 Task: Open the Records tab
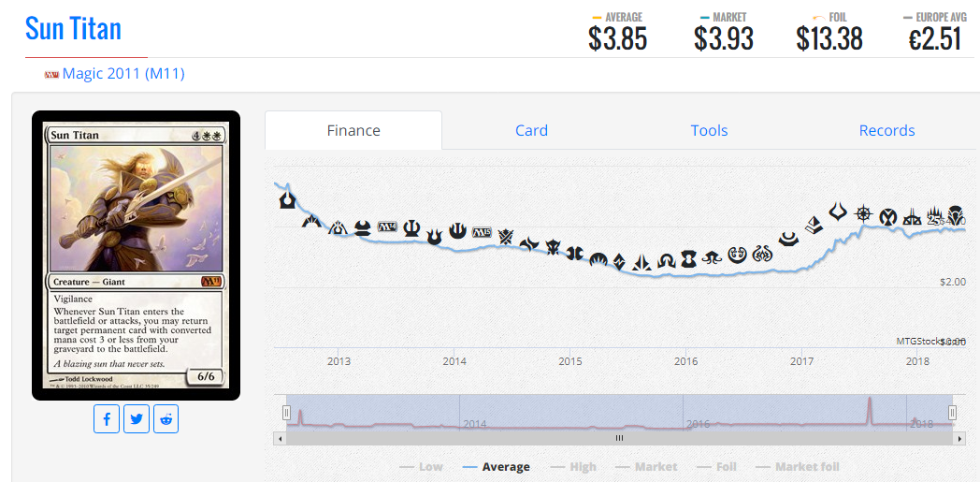[x=886, y=131]
